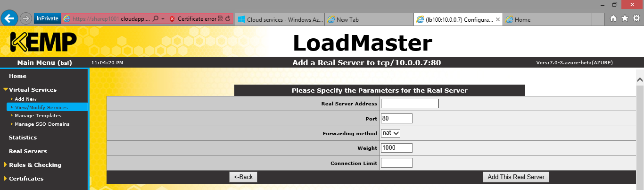Viewport: 644px width, 190px height.
Task: Click the compatibility view icon in address bar
Action: coord(221,19)
